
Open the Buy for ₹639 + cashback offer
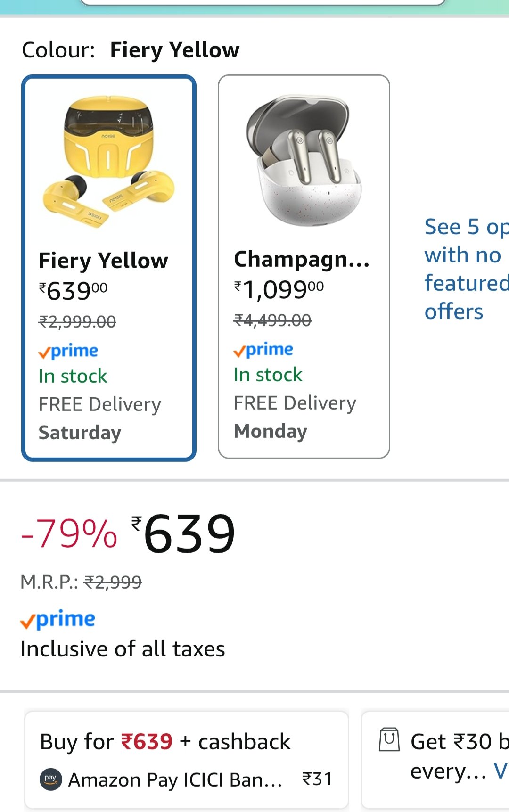click(187, 741)
